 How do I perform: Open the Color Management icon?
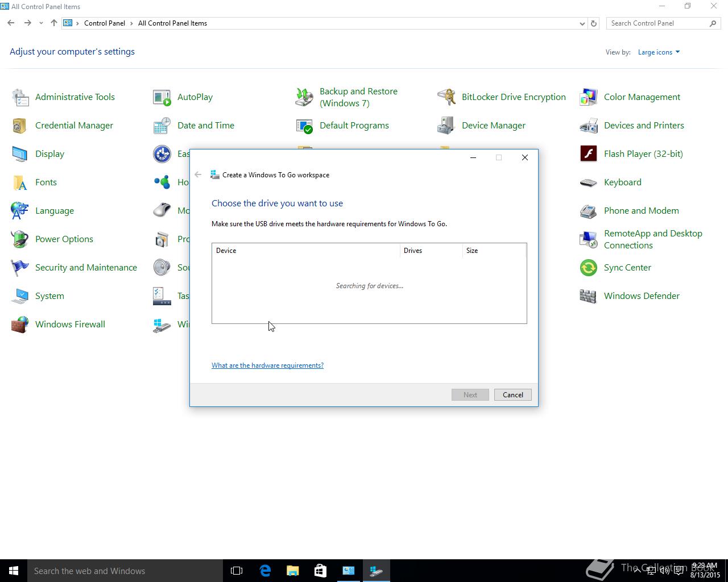coord(589,97)
